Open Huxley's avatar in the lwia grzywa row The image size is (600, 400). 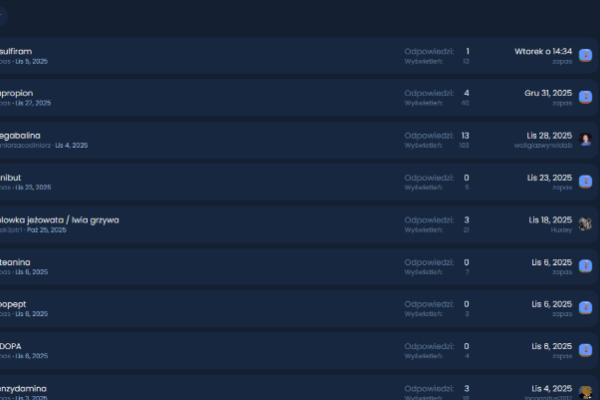click(585, 224)
